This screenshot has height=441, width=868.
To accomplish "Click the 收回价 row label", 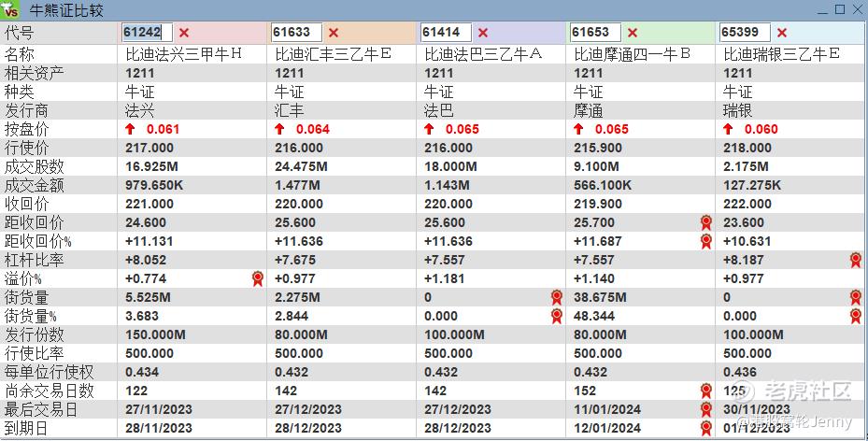I will pos(26,204).
